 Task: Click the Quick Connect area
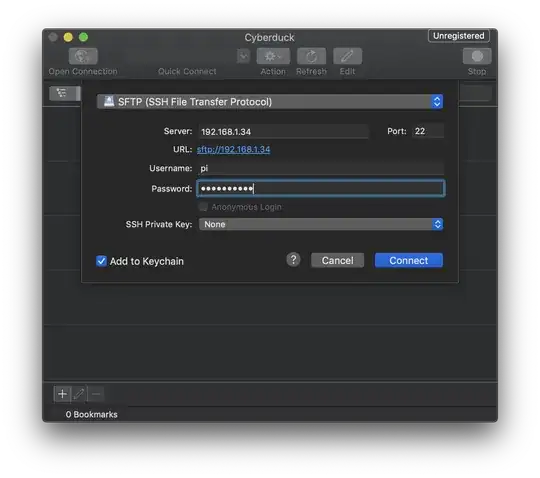click(187, 71)
